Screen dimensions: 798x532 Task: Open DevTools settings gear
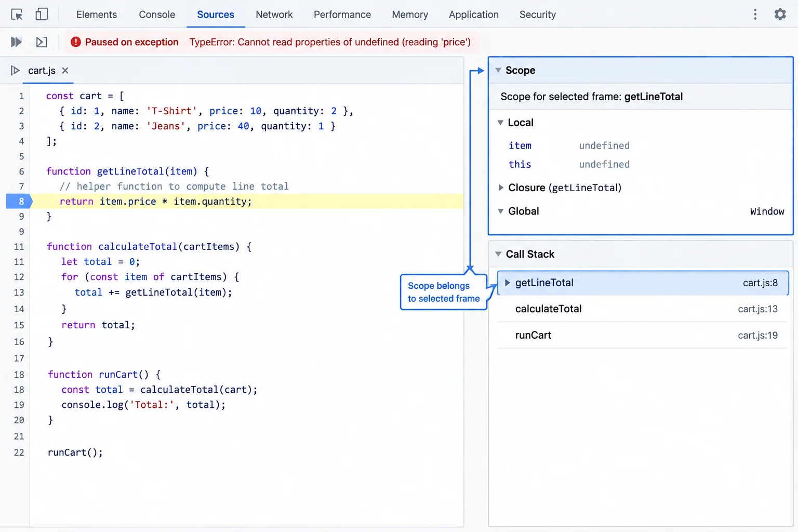[x=780, y=15]
